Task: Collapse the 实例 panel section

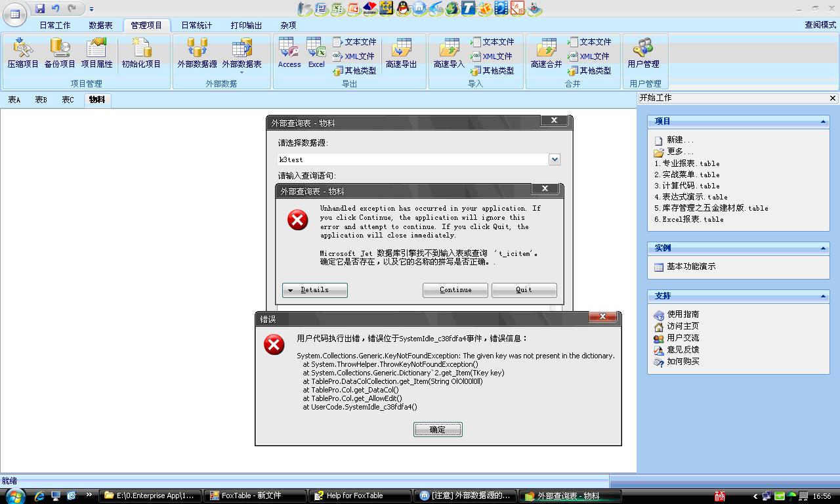Action: coord(823,248)
